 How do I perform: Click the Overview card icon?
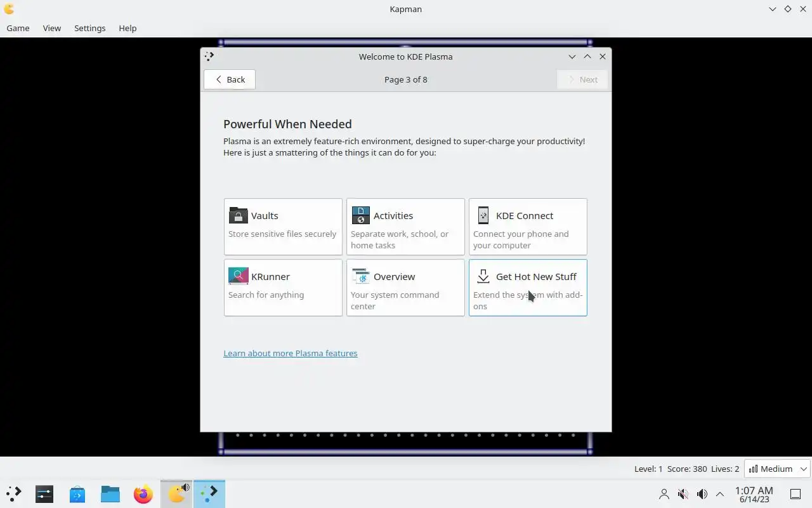pyautogui.click(x=360, y=276)
